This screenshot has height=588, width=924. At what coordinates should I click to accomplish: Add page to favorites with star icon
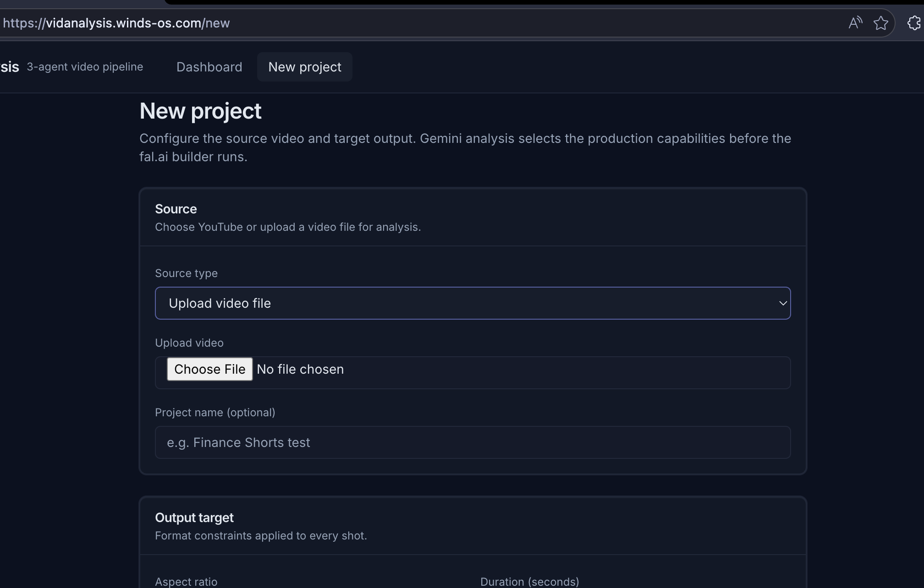pyautogui.click(x=881, y=23)
